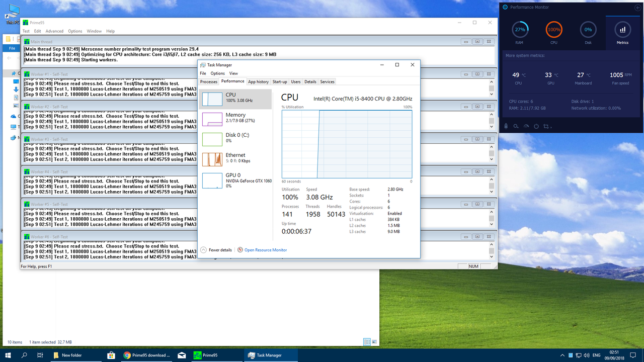Click the Downloads arrow icon in Explorer sidebar
The width and height of the screenshot is (644, 362).
click(x=16, y=89)
